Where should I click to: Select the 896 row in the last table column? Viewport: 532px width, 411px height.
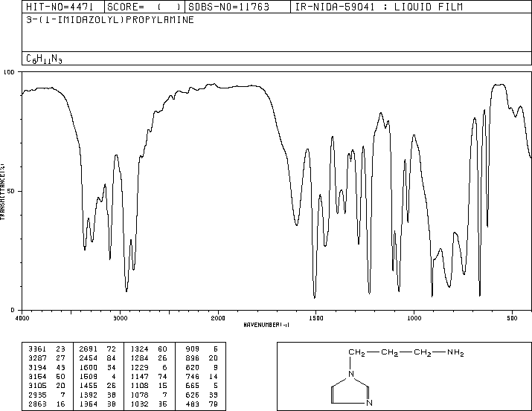pyautogui.click(x=202, y=358)
